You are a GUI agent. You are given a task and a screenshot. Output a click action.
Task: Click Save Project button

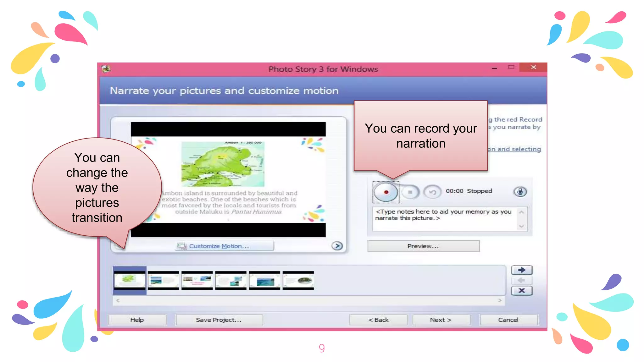pyautogui.click(x=219, y=320)
